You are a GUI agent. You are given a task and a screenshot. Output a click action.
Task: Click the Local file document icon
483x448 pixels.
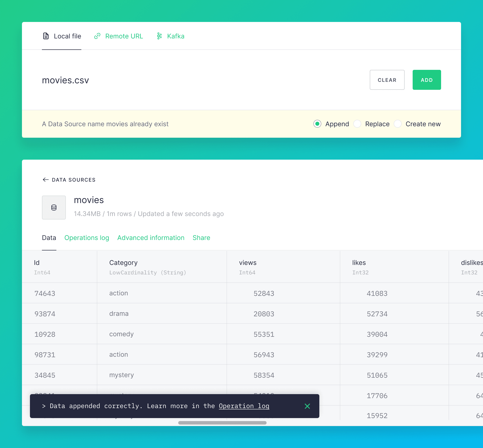tap(45, 36)
